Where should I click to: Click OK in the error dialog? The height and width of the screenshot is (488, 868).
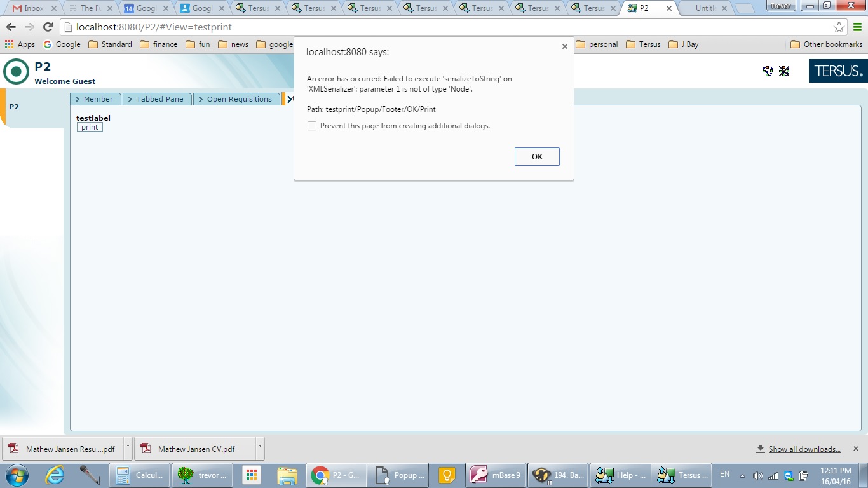pos(537,157)
